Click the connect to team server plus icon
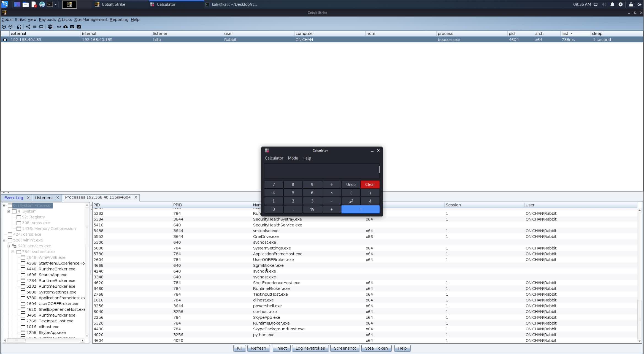This screenshot has width=644, height=354. [4, 27]
